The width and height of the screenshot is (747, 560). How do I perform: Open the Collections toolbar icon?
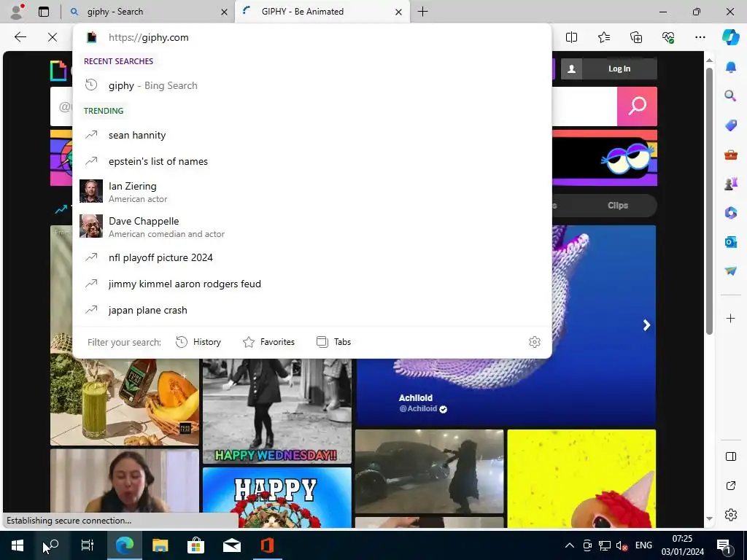(x=636, y=37)
